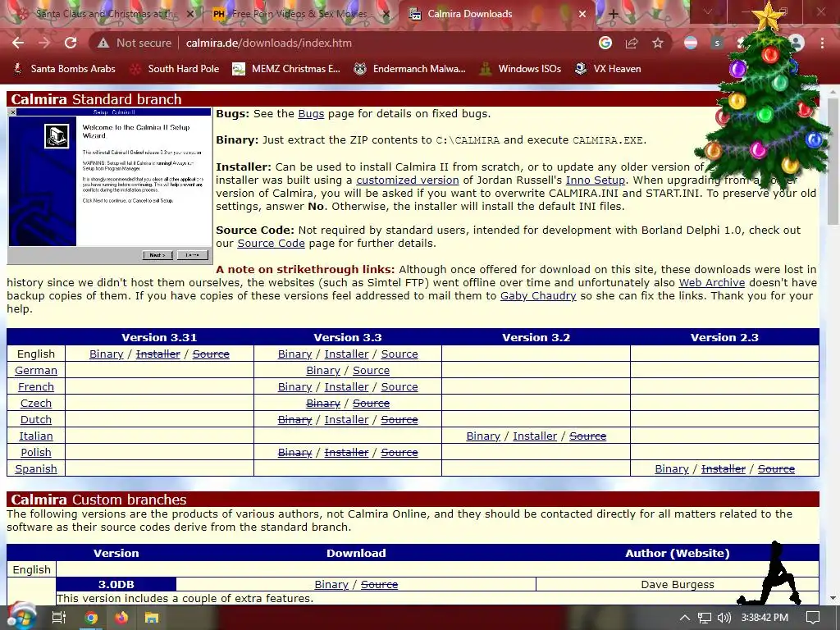Download German Version 3.3 Binary
Screen dimensions: 840x630
click(323, 371)
